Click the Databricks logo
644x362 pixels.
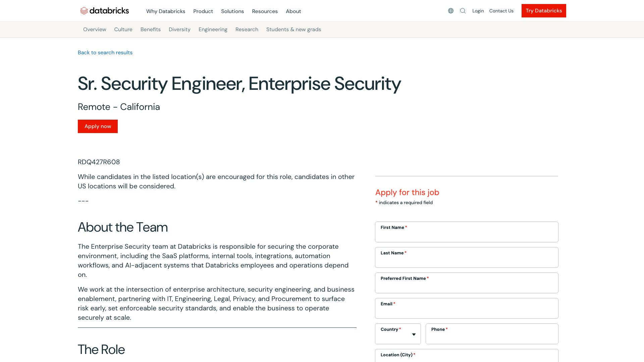coord(104,11)
